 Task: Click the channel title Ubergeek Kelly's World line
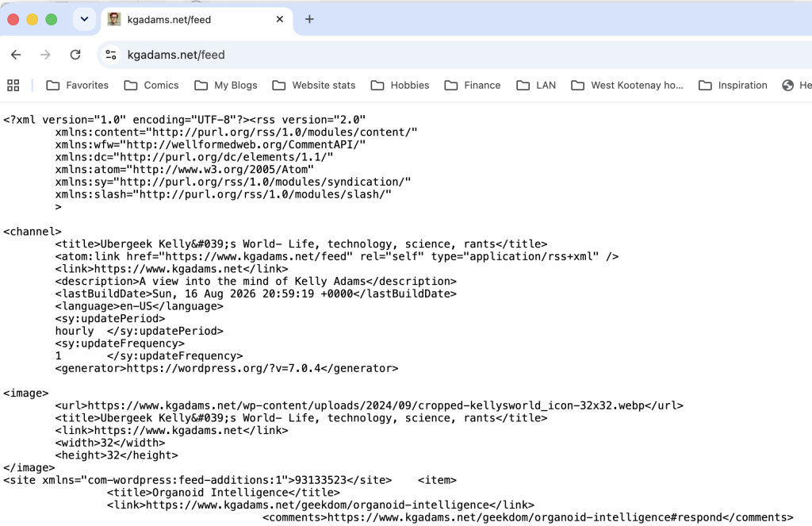tap(301, 244)
